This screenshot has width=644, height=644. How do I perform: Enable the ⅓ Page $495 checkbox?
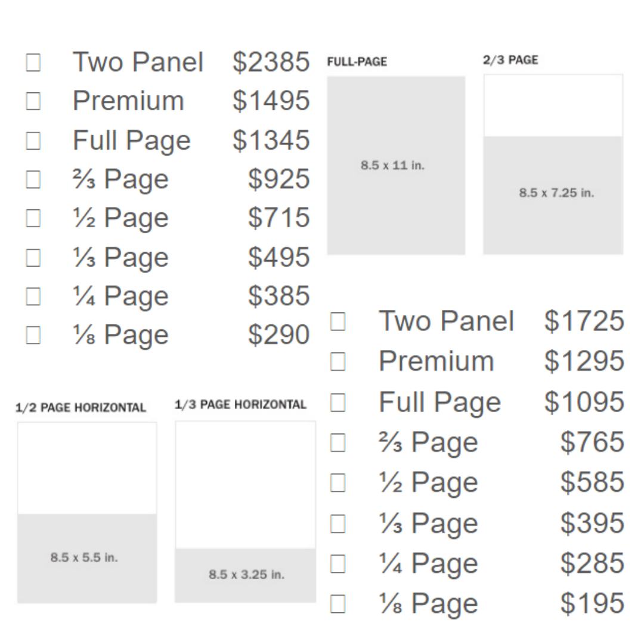click(33, 258)
